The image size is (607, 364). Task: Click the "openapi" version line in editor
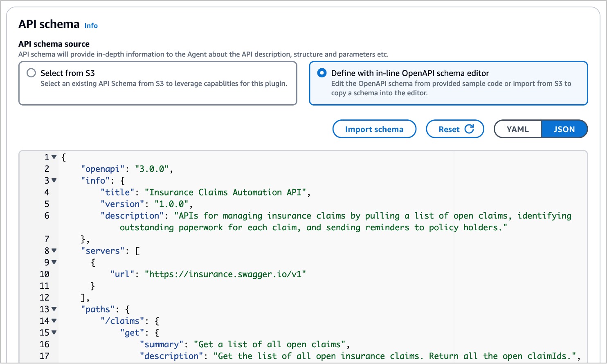coord(127,169)
